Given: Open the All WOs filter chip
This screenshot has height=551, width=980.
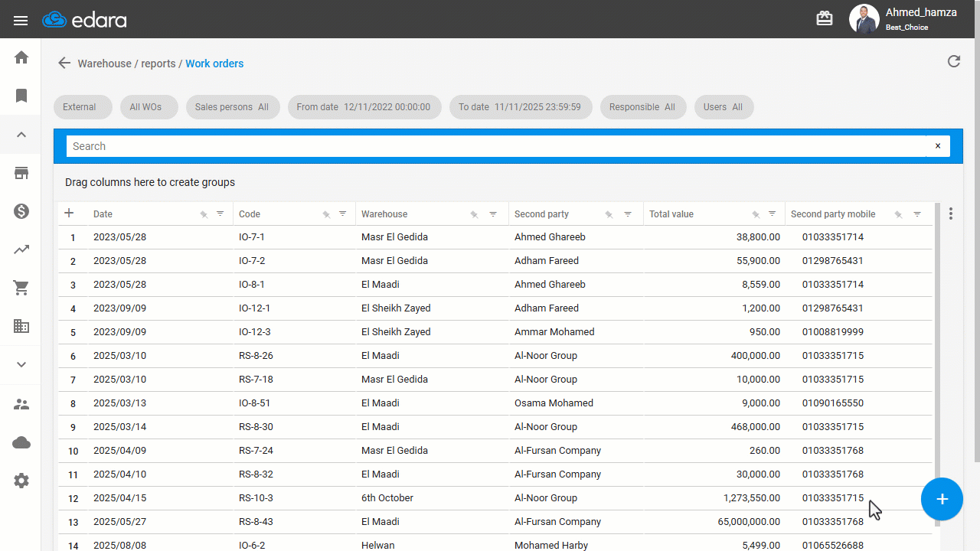Looking at the screenshot, I should pos(149,107).
